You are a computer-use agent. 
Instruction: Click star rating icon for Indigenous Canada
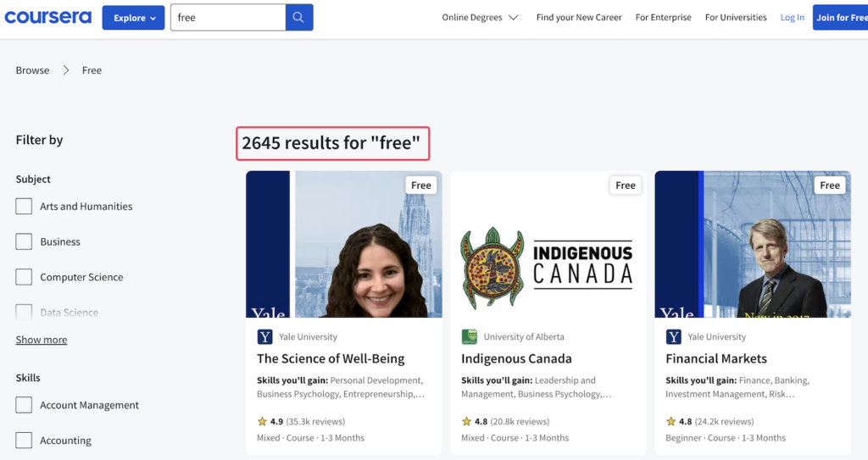pos(467,421)
